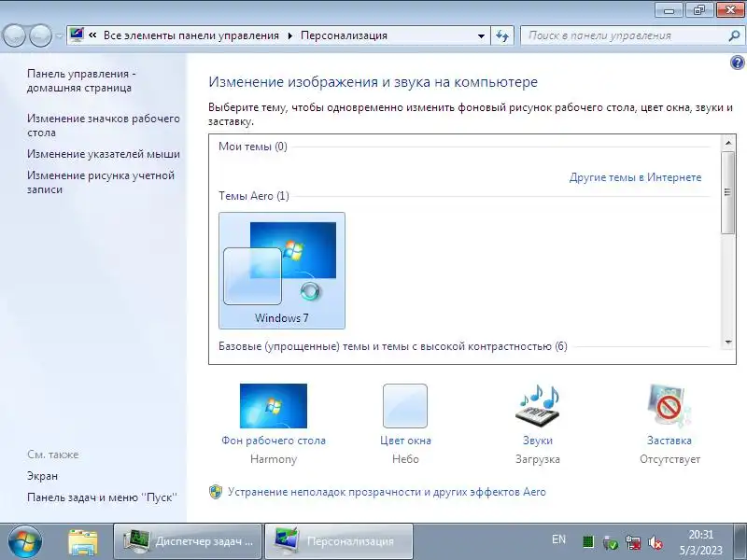Screen dimensions: 747x560
Task: Open 'Звуки' link
Action: (x=538, y=441)
